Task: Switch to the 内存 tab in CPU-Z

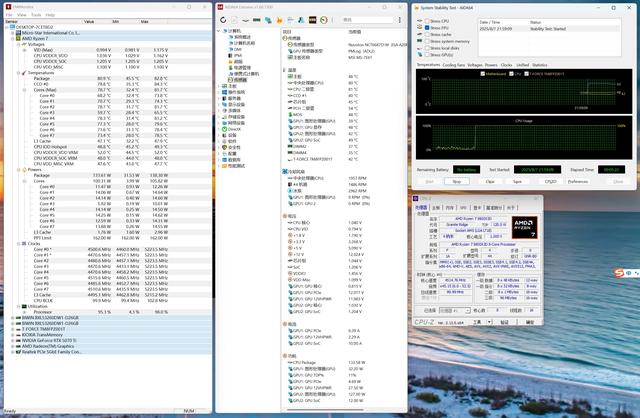Action: tap(449, 208)
